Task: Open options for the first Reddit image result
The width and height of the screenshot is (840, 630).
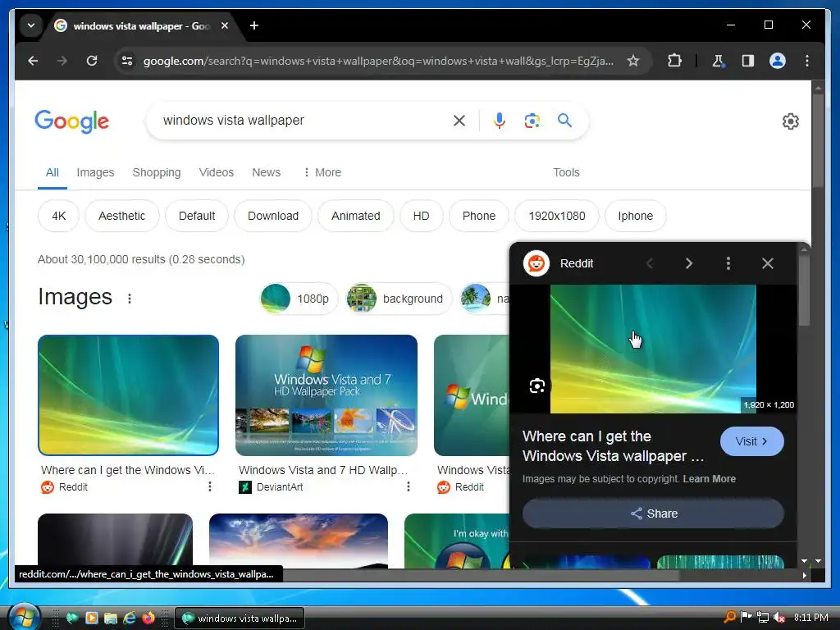Action: [x=210, y=486]
